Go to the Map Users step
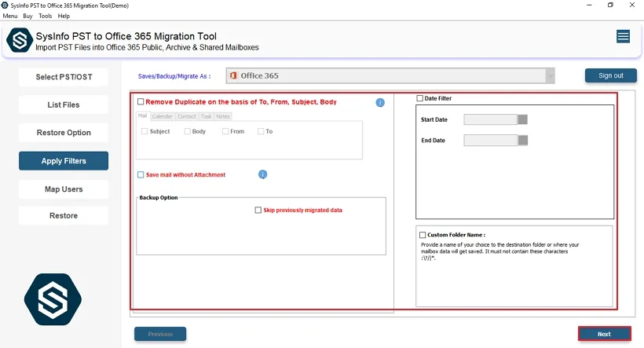The height and width of the screenshot is (348, 644). [64, 189]
